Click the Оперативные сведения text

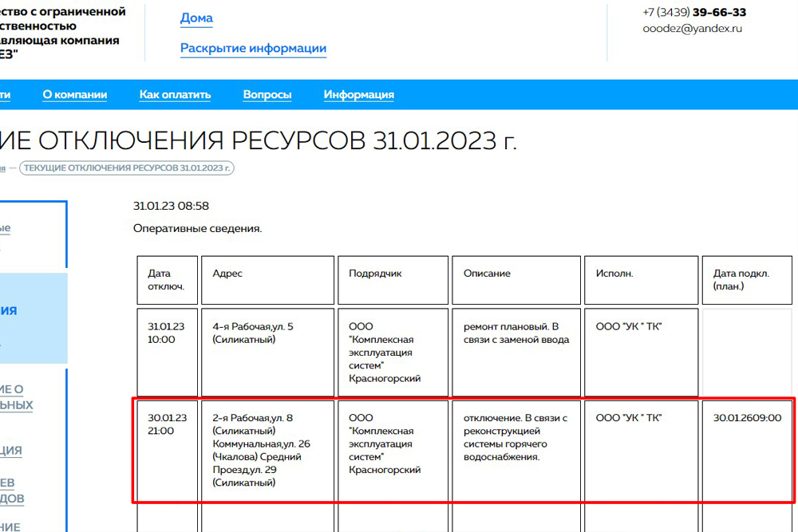pos(197,228)
